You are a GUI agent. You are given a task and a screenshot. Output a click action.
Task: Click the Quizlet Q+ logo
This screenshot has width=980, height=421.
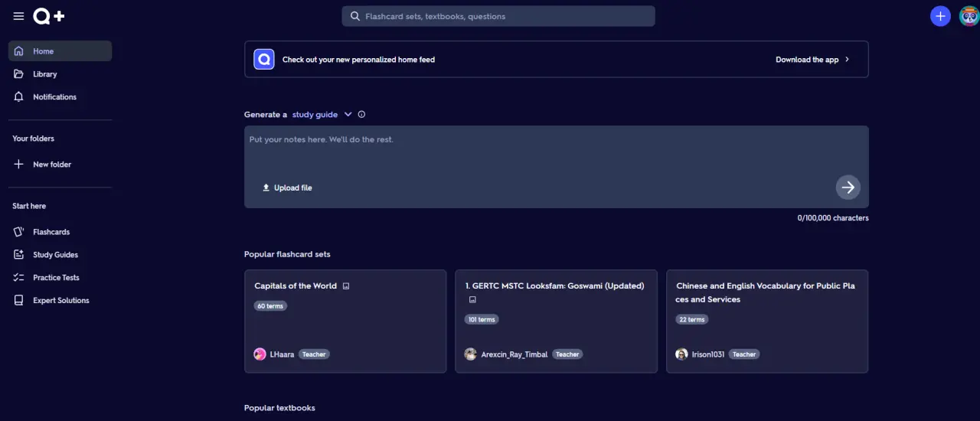pyautogui.click(x=48, y=16)
